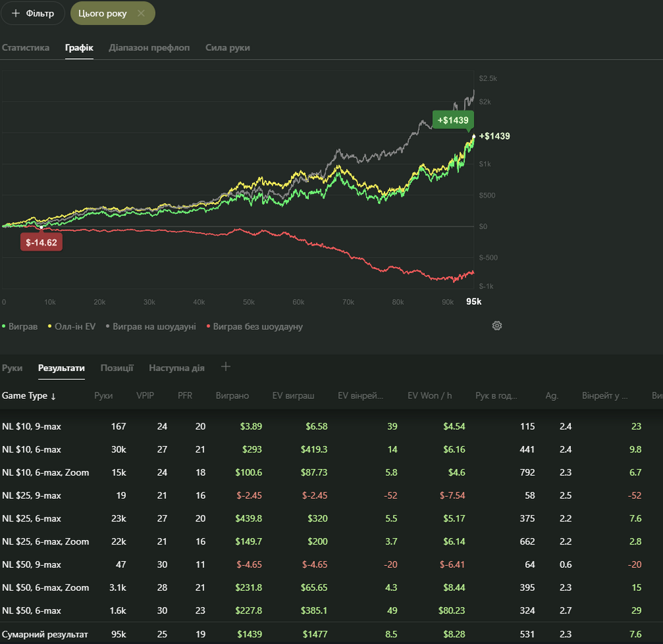This screenshot has width=663, height=644.
Task: Open the Руки bottom tab
Action: [12, 368]
